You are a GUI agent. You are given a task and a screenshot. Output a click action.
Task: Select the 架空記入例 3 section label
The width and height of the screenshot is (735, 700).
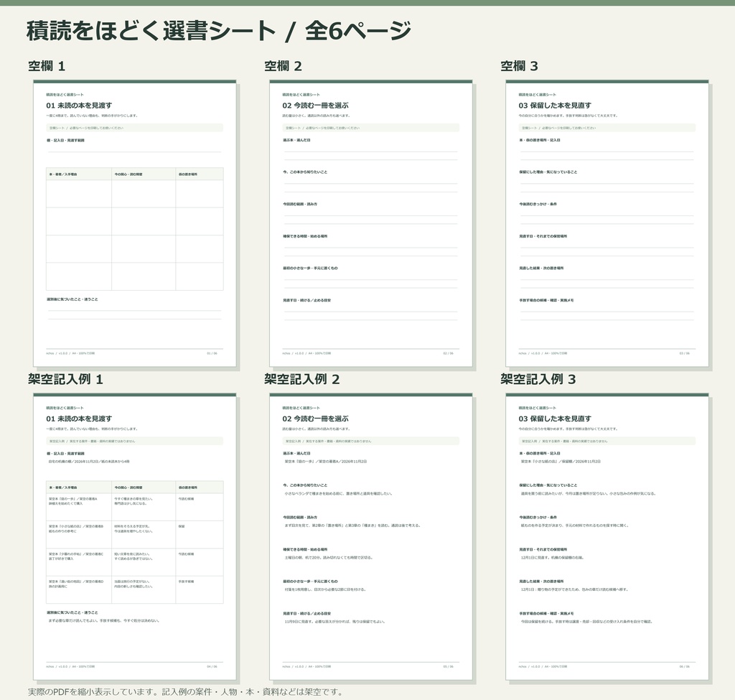pos(538,379)
